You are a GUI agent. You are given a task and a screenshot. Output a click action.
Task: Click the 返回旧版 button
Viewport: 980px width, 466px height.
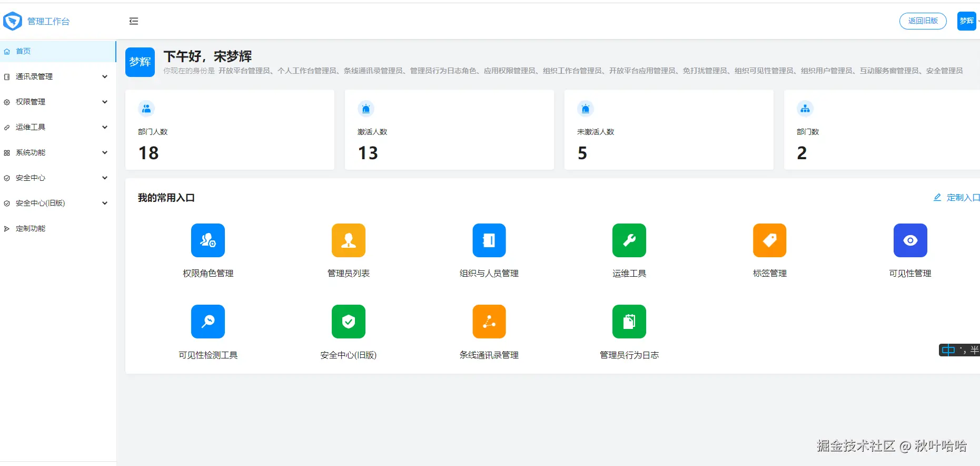(923, 21)
